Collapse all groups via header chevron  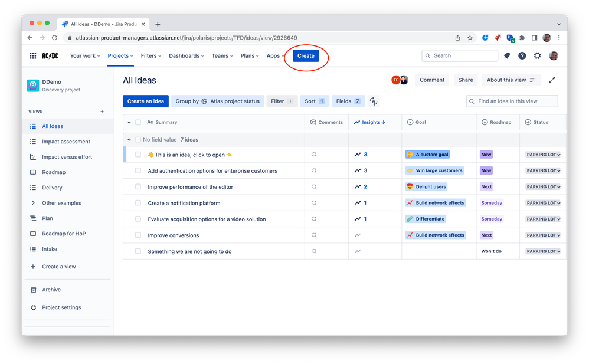tap(129, 122)
